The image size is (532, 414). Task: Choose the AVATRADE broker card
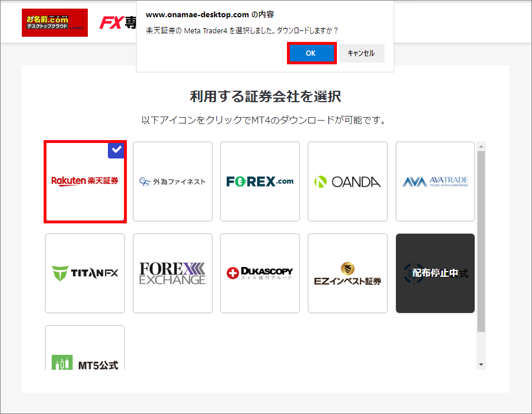(x=436, y=181)
